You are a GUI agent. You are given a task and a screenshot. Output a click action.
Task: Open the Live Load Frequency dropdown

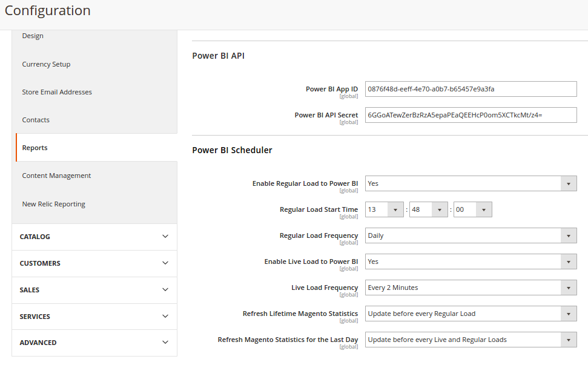coord(471,288)
